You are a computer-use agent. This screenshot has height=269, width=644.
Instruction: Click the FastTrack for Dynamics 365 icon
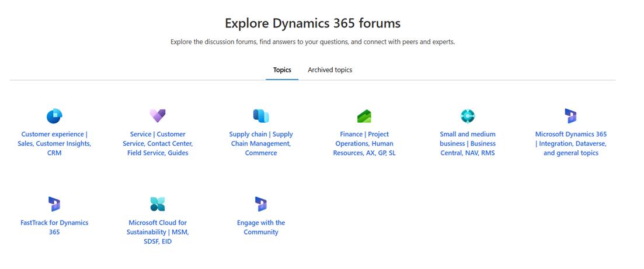pos(54,205)
